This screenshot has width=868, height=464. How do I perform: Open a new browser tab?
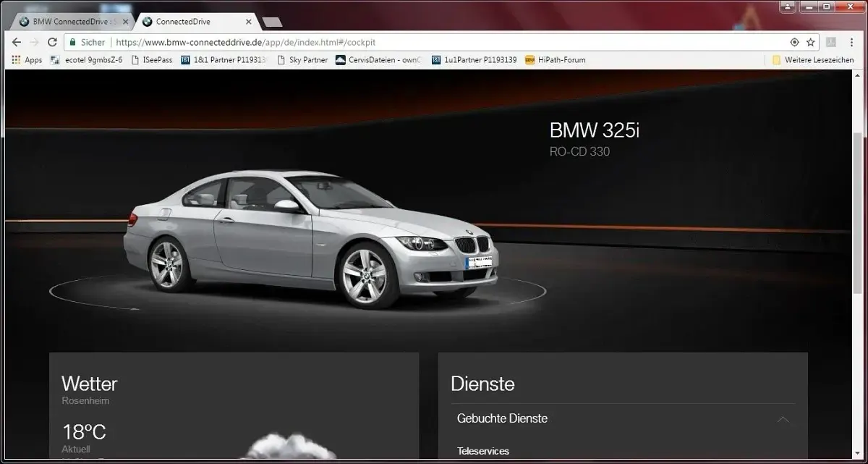(x=273, y=22)
